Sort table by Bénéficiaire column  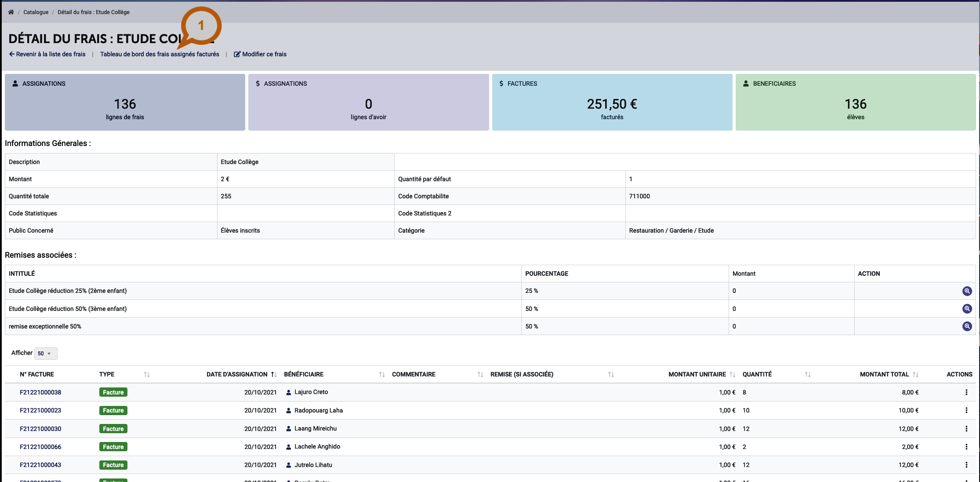pos(382,374)
